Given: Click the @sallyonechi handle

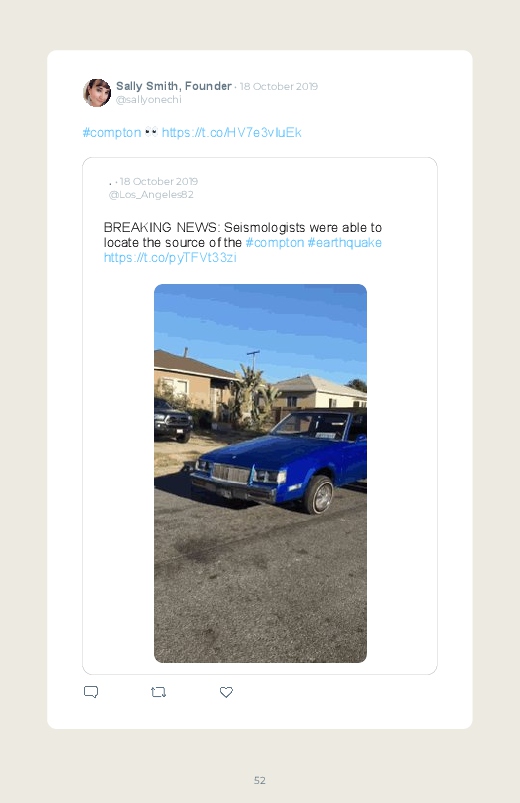Looking at the screenshot, I should pyautogui.click(x=149, y=99).
